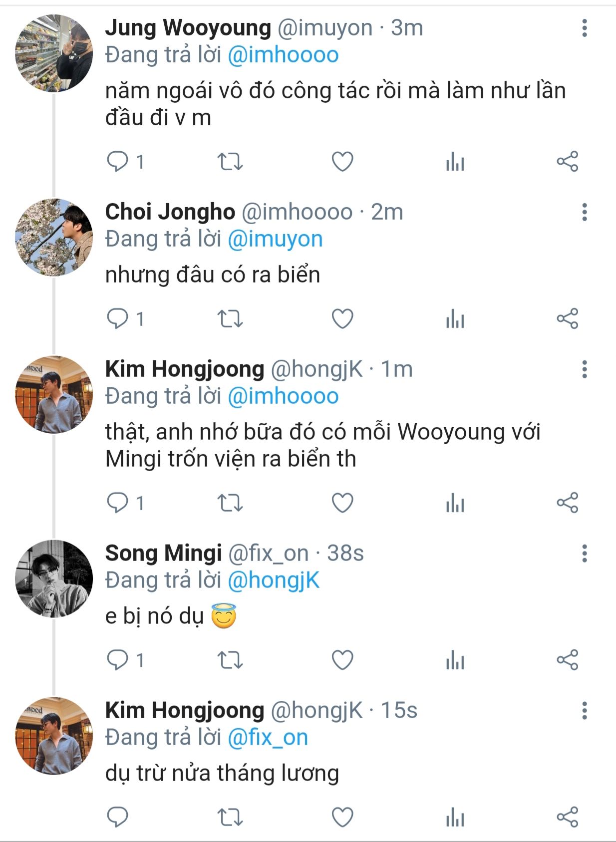Retweet Kim Hongjoong's 1m-old reply

click(230, 503)
